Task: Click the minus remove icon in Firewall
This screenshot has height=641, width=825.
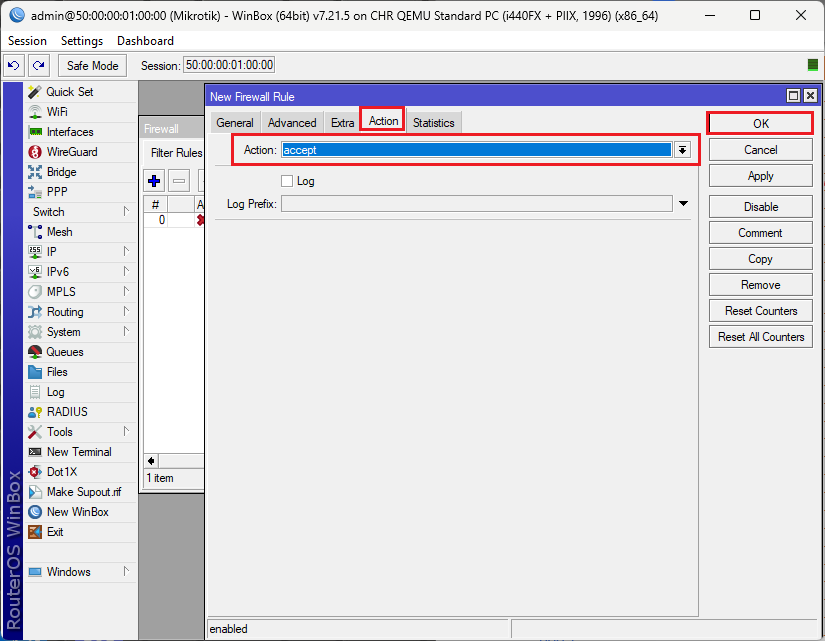Action: 179,182
